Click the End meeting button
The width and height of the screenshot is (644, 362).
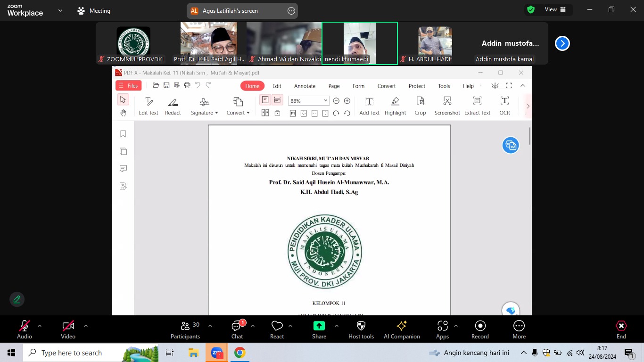[x=621, y=329]
